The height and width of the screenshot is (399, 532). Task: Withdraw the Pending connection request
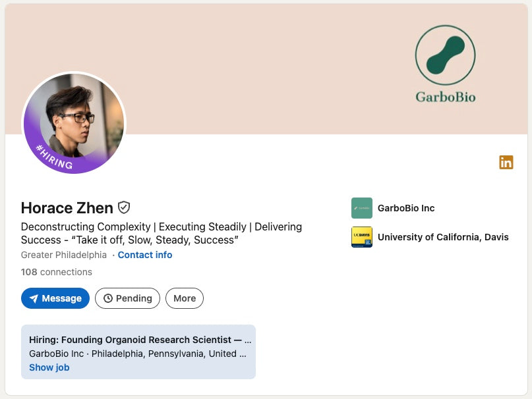pyautogui.click(x=128, y=298)
